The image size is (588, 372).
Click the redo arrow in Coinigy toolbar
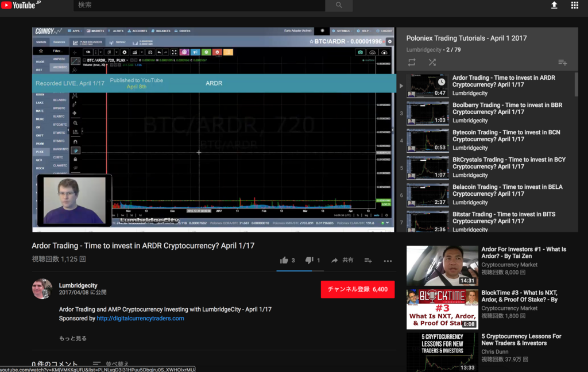[x=166, y=52]
